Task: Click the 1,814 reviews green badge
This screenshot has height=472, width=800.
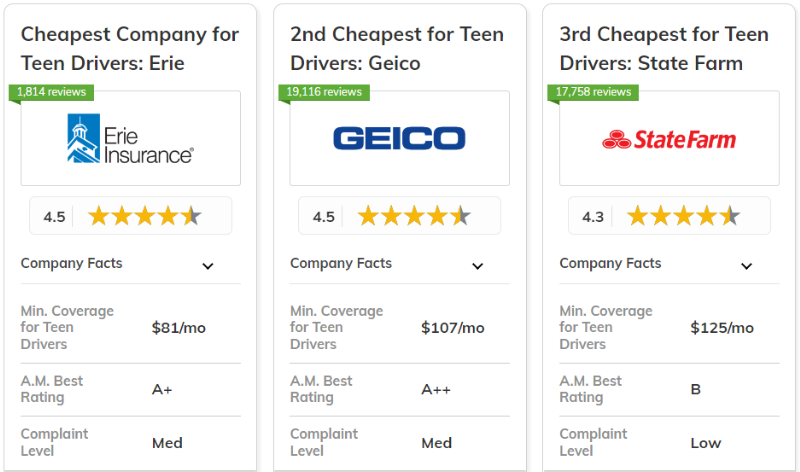Action: [x=52, y=92]
